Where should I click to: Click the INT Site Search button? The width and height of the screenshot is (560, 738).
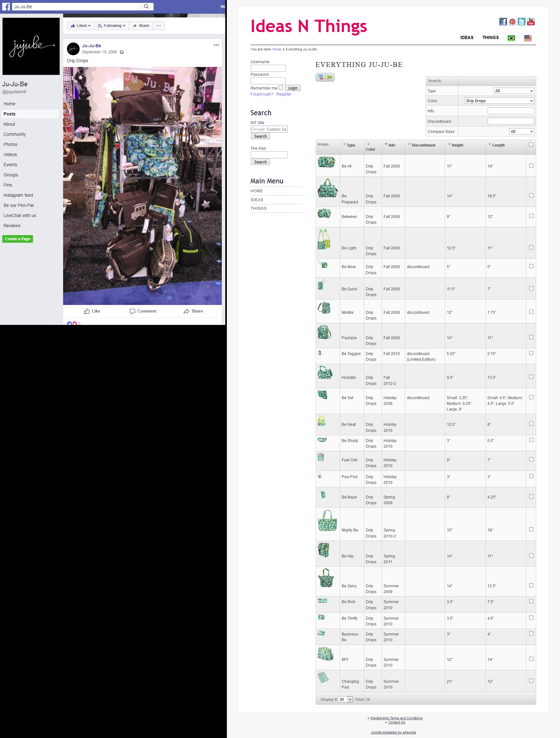tap(260, 136)
